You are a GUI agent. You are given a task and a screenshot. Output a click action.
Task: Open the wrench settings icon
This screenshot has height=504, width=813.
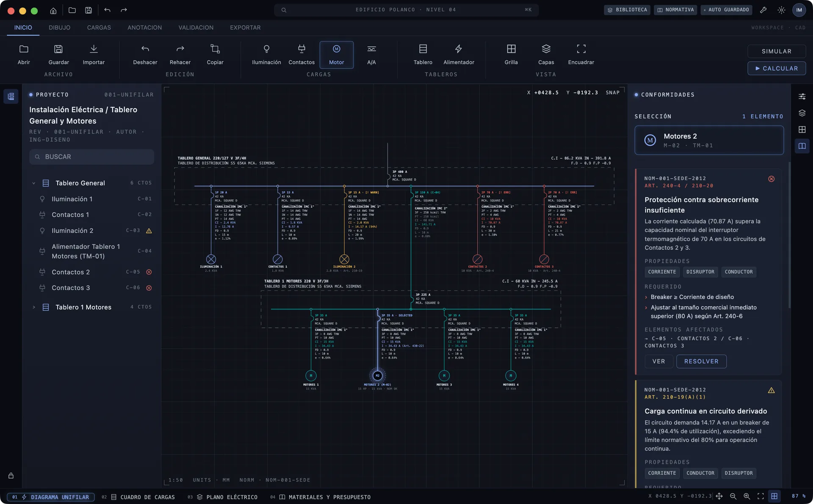(x=763, y=10)
